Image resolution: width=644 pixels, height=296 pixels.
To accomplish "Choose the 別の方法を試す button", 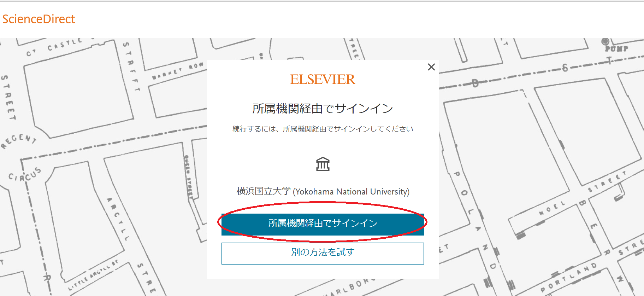I will tap(323, 253).
